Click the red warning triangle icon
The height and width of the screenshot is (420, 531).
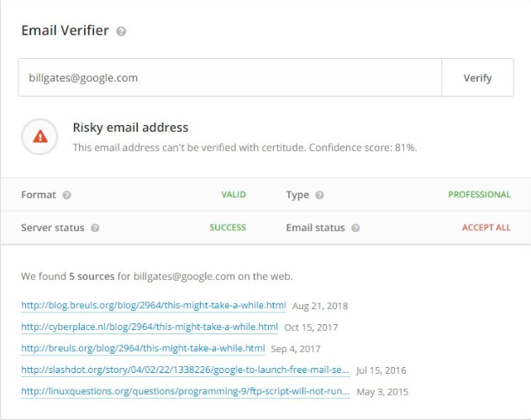click(40, 136)
